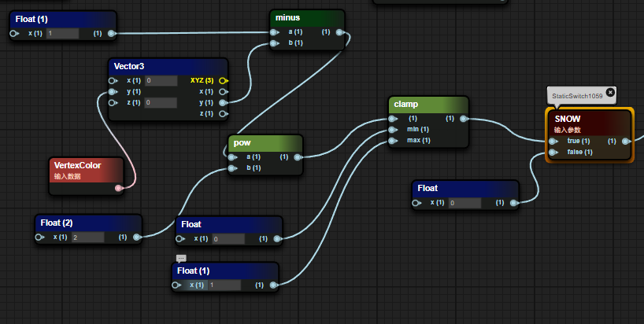Select the minus node by its header
The height and width of the screenshot is (324, 644).
pos(299,17)
